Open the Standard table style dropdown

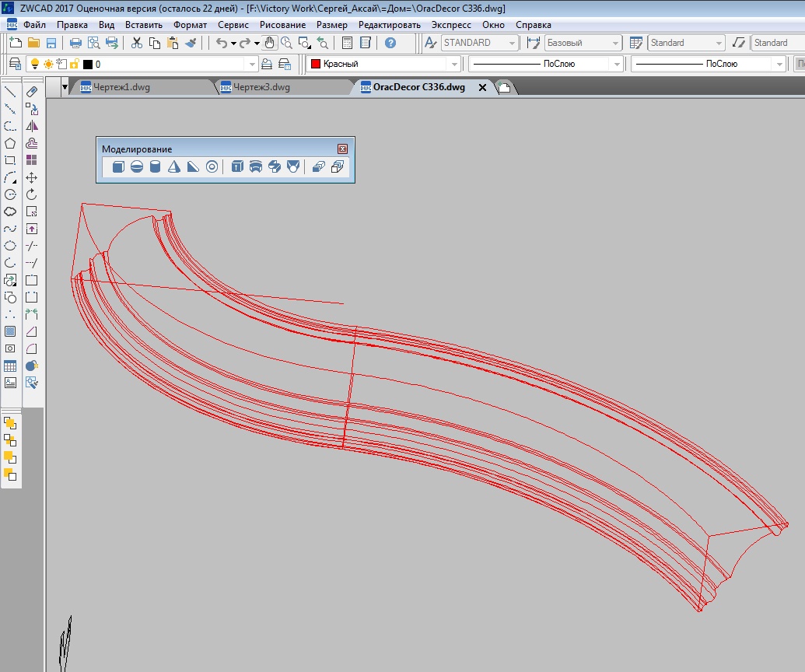pos(719,43)
